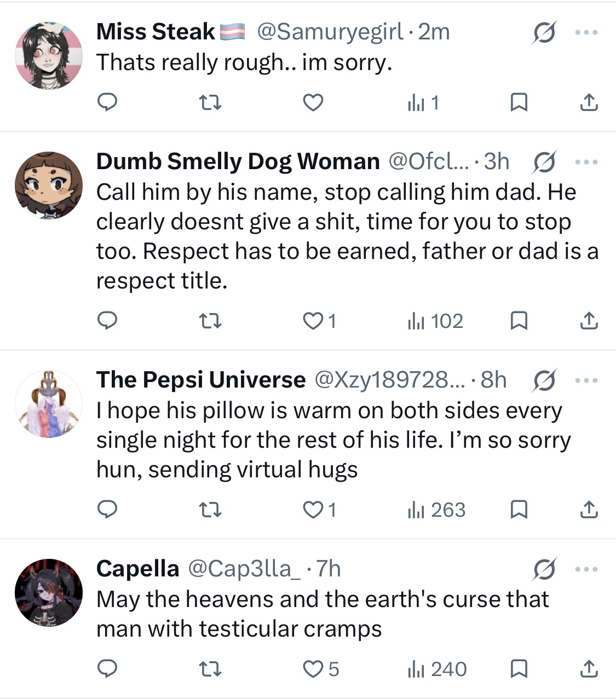
Task: Share the Dumb Smelly Dog Woman tweet
Action: click(x=589, y=321)
